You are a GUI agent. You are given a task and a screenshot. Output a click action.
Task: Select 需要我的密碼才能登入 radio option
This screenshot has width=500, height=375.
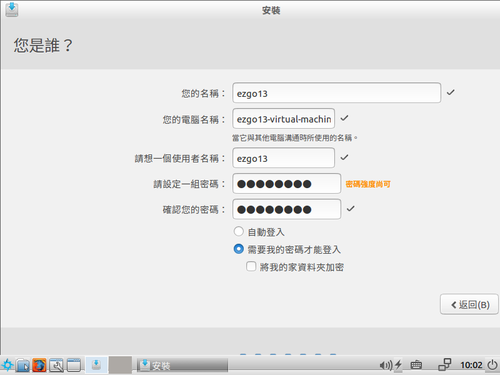click(x=239, y=249)
